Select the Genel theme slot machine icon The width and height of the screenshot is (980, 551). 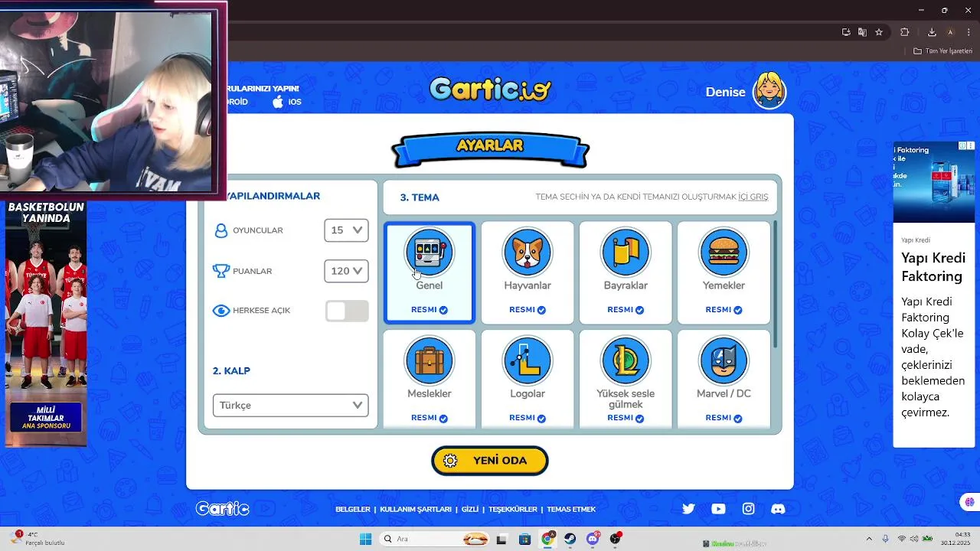pyautogui.click(x=430, y=253)
